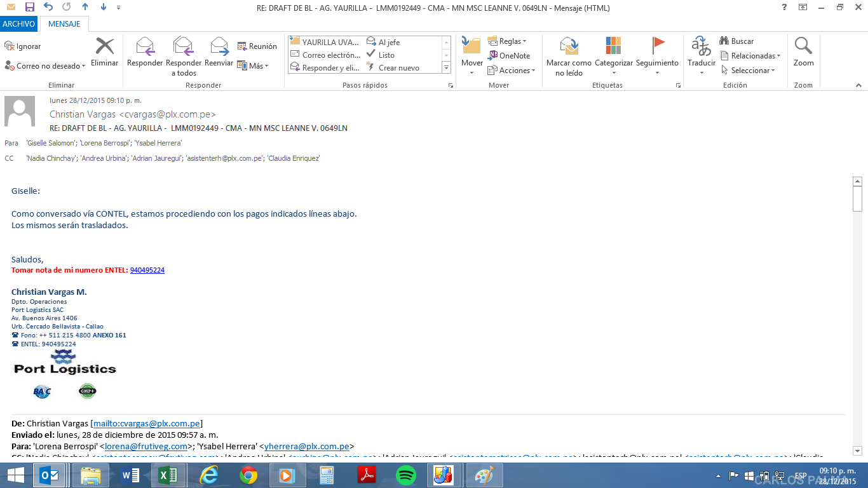Viewport: 868px width, 488px height.
Task: Delete the message with Eliminar
Action: 105,48
